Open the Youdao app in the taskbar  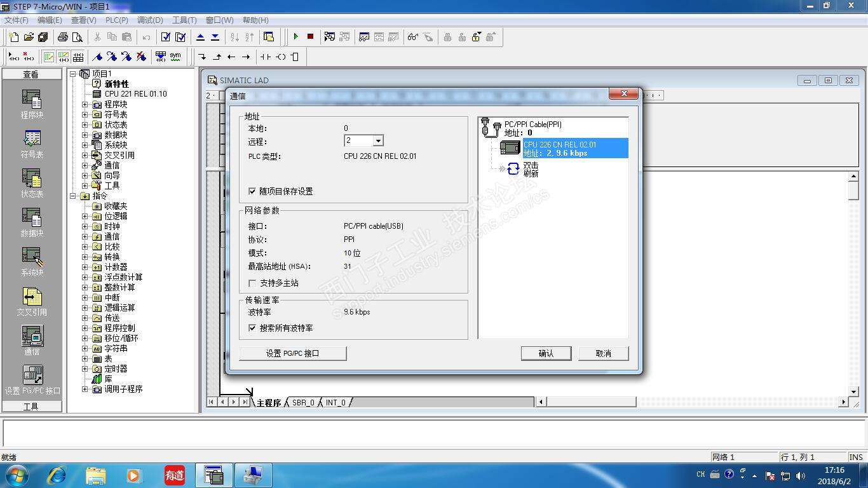[175, 475]
